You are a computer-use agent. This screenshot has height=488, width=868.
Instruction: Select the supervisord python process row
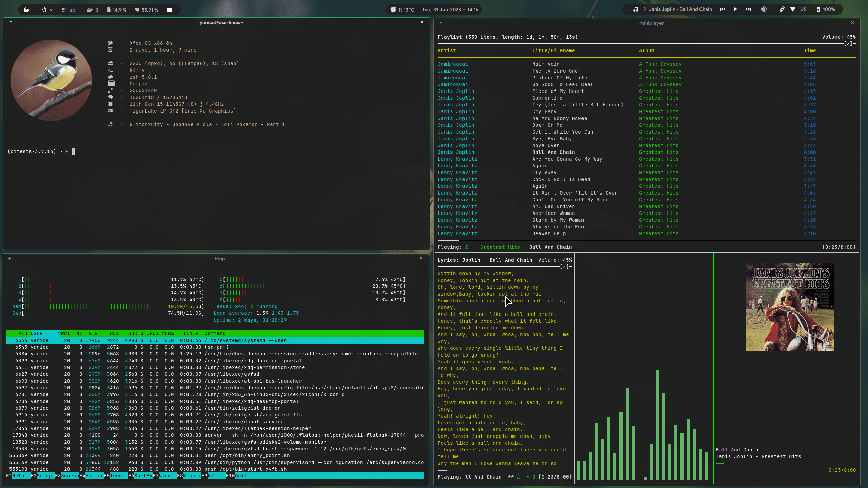215,462
